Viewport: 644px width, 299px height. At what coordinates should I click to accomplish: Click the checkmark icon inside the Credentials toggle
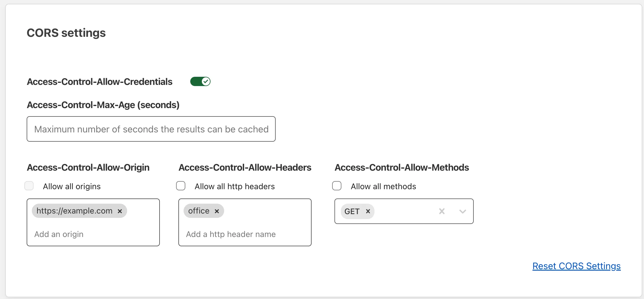[x=206, y=81]
